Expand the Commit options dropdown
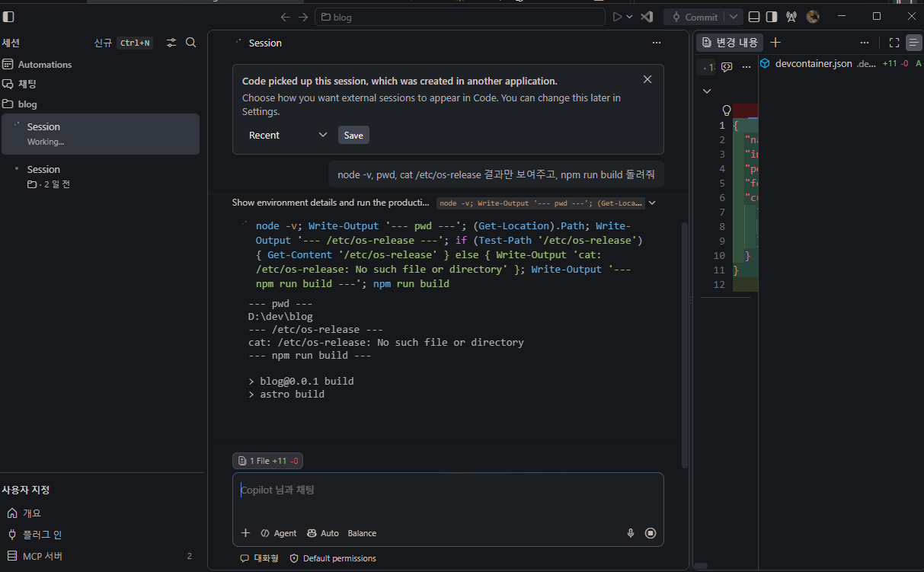The image size is (924, 572). click(733, 17)
